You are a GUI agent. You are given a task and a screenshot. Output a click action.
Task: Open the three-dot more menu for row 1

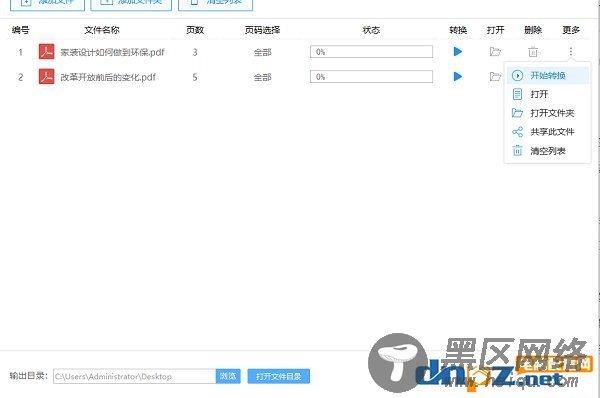tap(571, 51)
